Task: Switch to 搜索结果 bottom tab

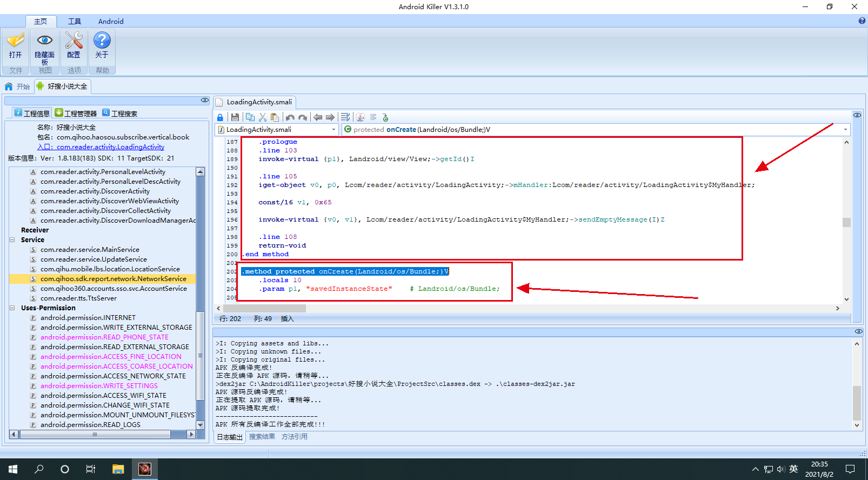Action: (262, 437)
